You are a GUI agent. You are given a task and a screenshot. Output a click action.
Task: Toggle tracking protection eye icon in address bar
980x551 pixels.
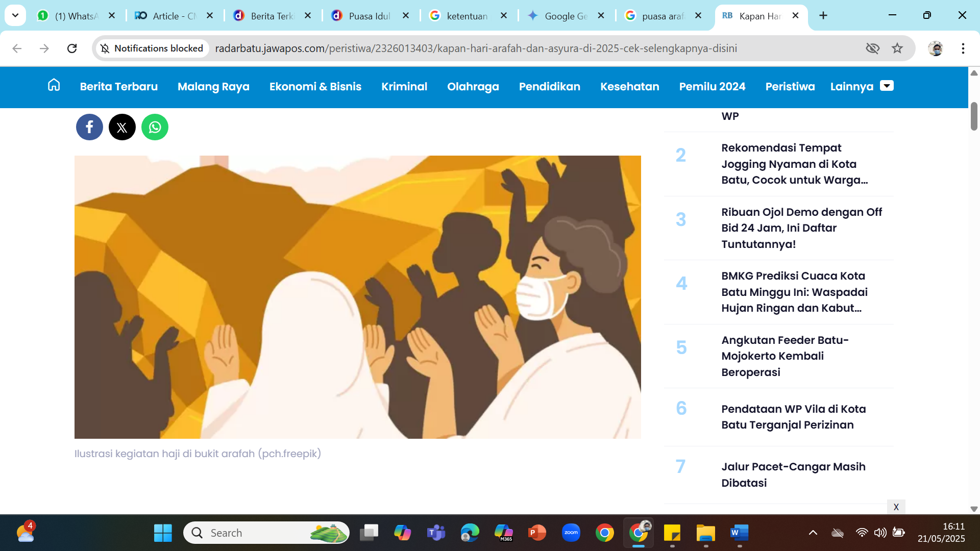[x=873, y=48]
